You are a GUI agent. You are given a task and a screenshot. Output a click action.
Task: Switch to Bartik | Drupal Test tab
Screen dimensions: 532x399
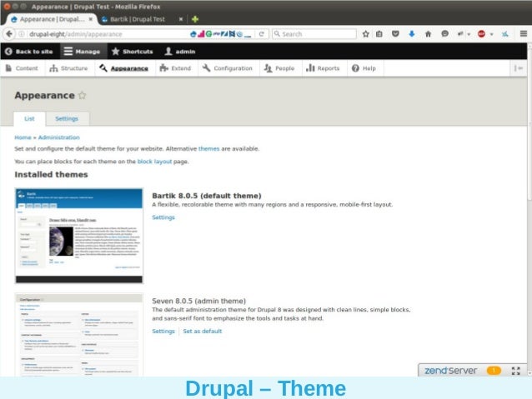(x=143, y=19)
